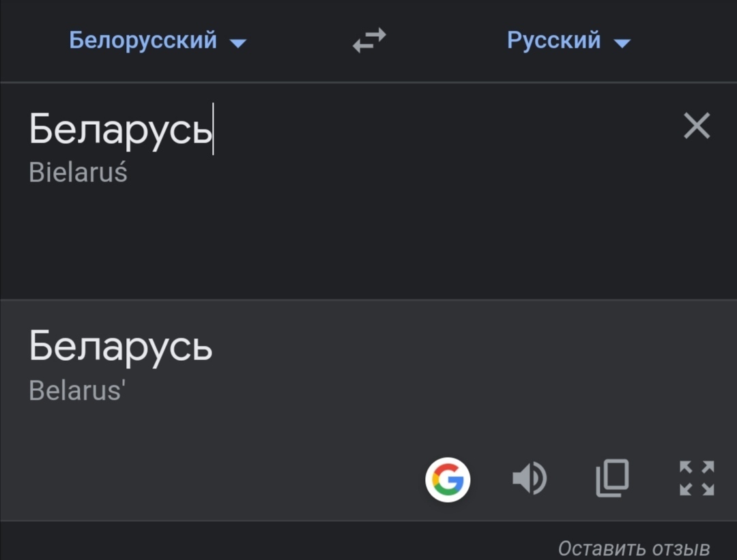Image resolution: width=737 pixels, height=560 pixels.
Task: Tap the Google logo icon
Action: pos(448,480)
